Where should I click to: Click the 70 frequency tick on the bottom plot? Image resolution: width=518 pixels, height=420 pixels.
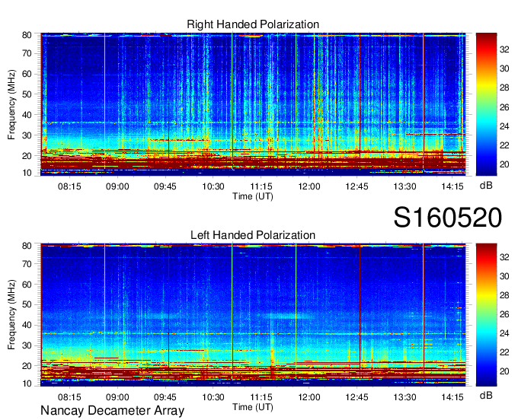coord(27,264)
